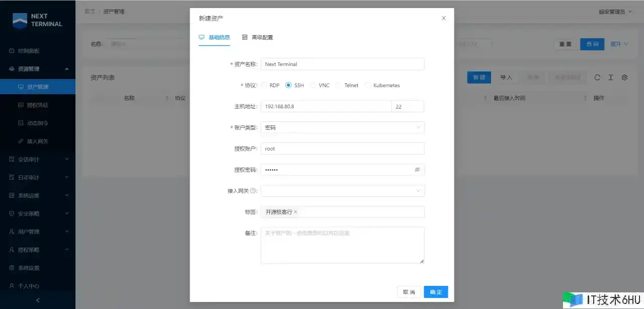644x309 pixels.
Task: Select the Kubernetes protocol radio button
Action: [368, 86]
